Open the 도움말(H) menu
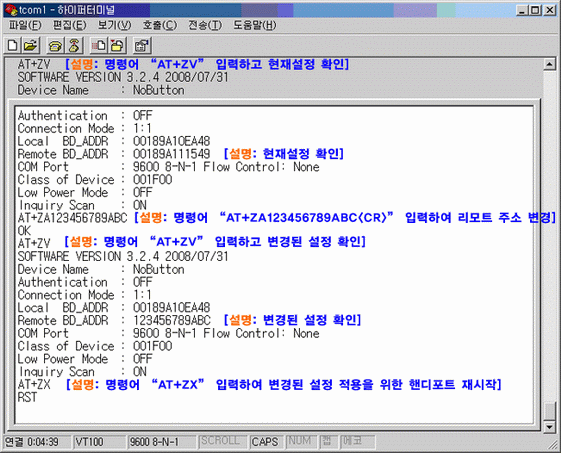 point(255,25)
